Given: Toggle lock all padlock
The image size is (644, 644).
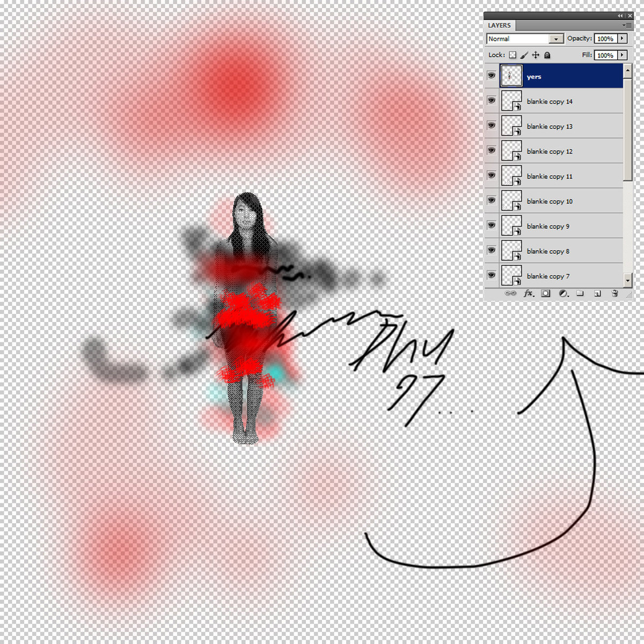Looking at the screenshot, I should 547,55.
